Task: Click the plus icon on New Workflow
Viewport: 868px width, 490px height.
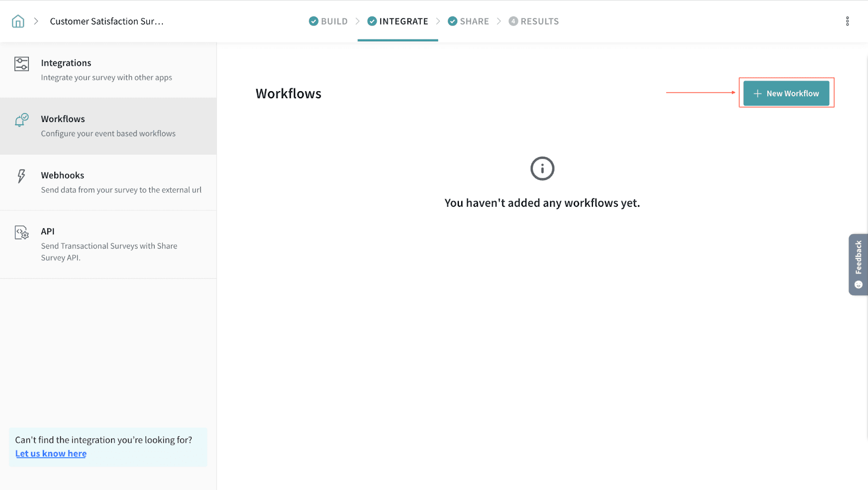Action: 757,93
